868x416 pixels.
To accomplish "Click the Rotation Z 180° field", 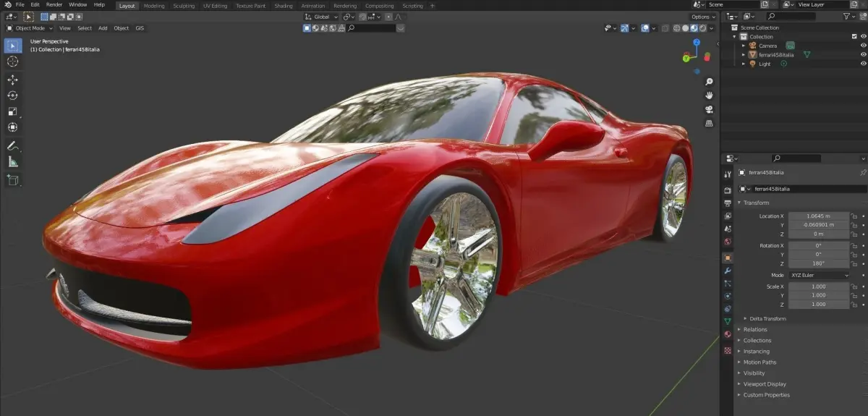I will tap(818, 263).
